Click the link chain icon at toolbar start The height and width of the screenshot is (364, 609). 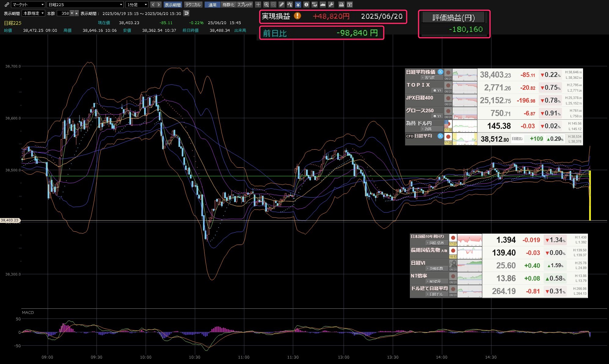click(x=7, y=5)
